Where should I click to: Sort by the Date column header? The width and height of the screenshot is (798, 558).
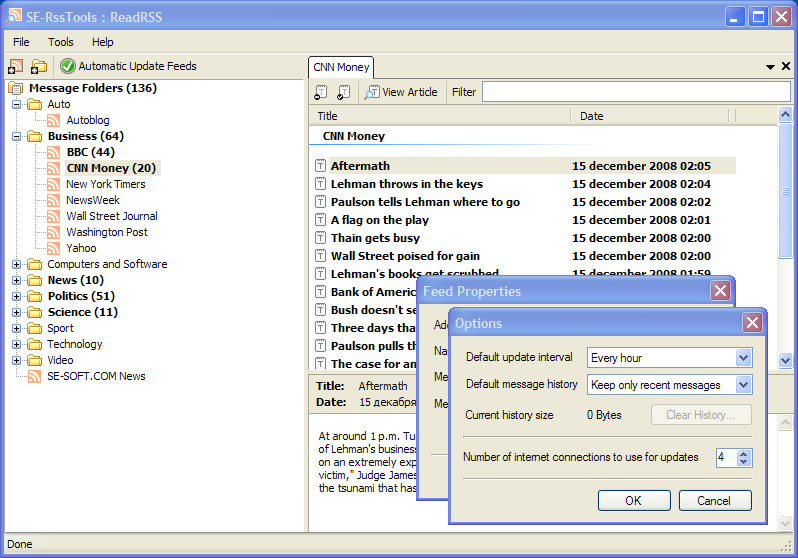650,116
